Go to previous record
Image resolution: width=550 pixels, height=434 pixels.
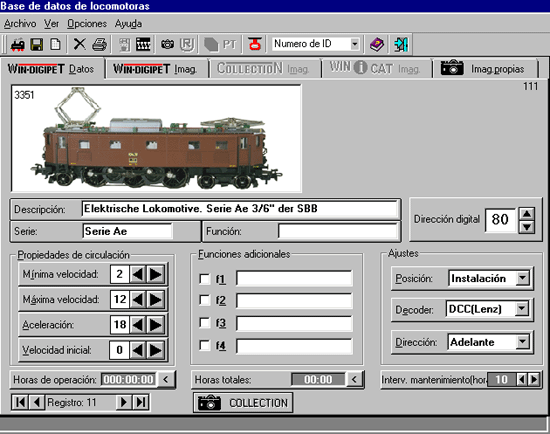click(37, 402)
